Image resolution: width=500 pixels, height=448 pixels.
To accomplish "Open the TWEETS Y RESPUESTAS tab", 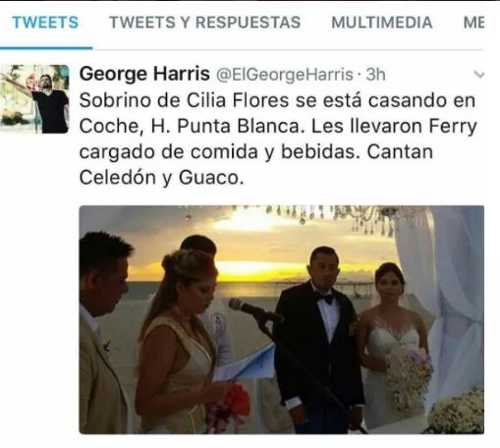I will pos(205,23).
